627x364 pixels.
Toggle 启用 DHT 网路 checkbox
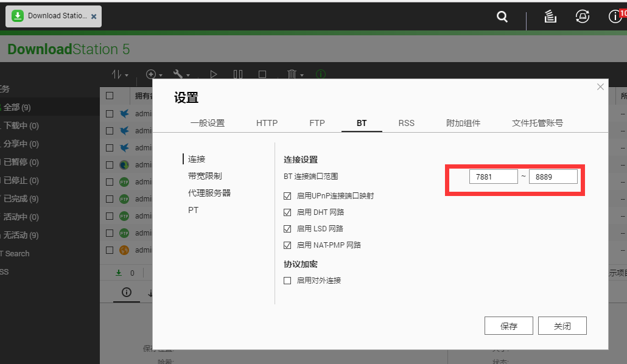tap(287, 212)
